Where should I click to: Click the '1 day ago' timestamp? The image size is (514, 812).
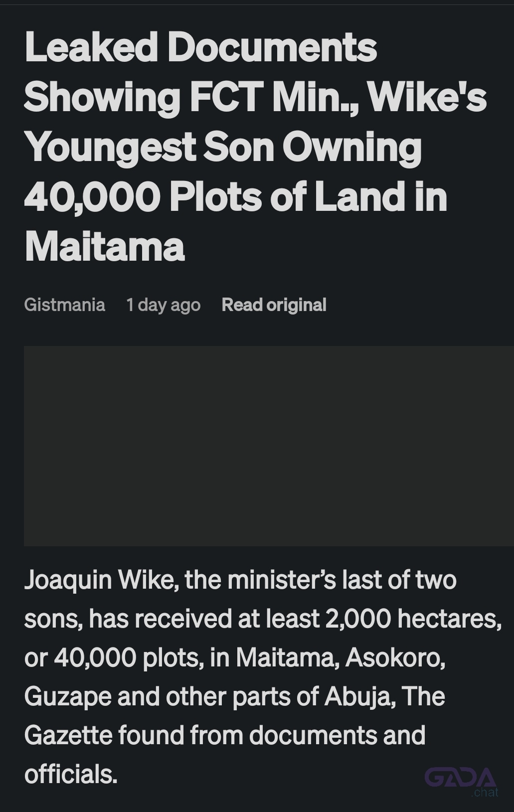(163, 305)
